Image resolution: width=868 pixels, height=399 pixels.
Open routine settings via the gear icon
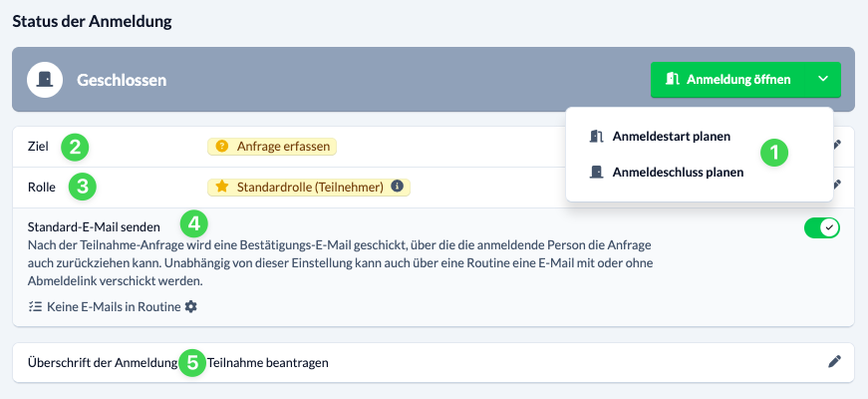coord(191,306)
